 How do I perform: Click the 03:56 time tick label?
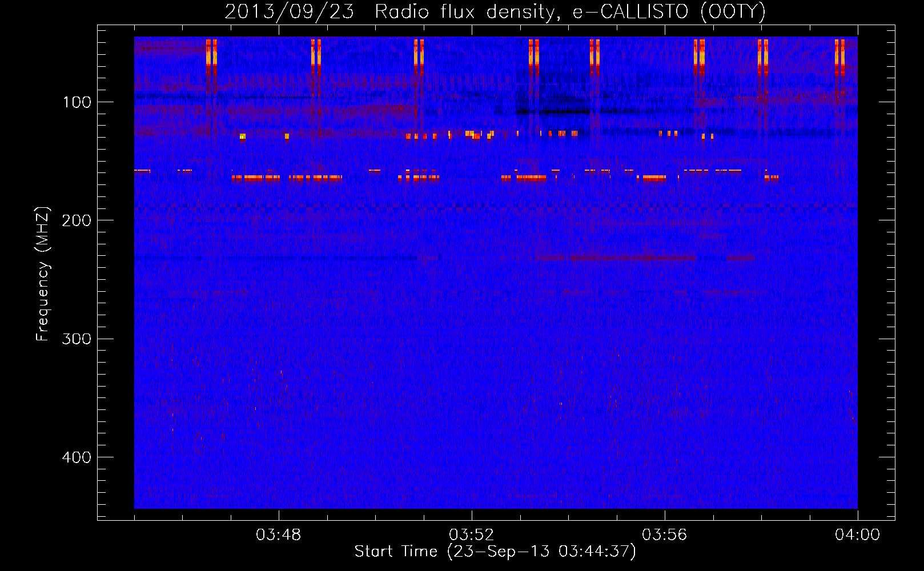click(x=665, y=535)
